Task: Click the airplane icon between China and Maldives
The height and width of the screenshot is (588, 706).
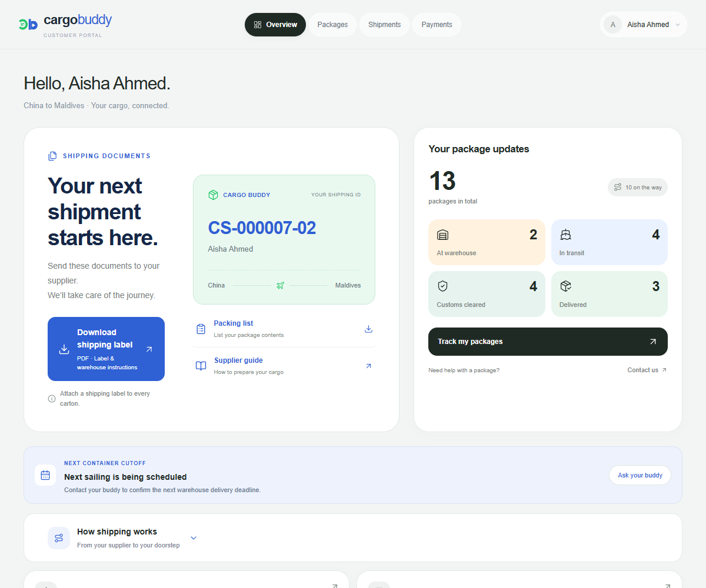Action: pos(280,285)
